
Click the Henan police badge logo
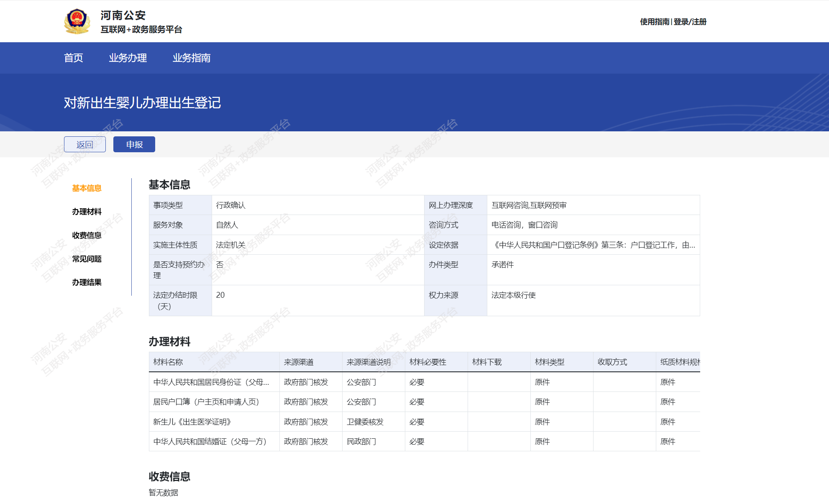tap(77, 21)
